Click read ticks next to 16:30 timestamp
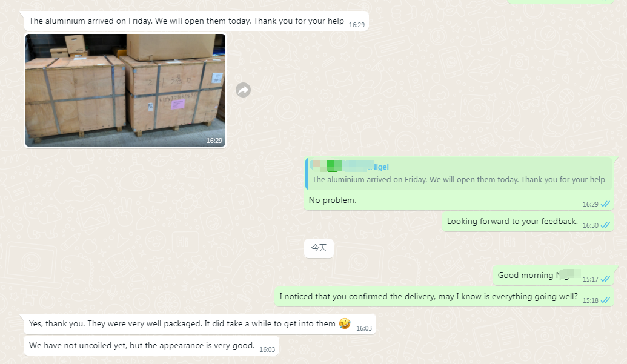This screenshot has height=364, width=627. pos(605,225)
